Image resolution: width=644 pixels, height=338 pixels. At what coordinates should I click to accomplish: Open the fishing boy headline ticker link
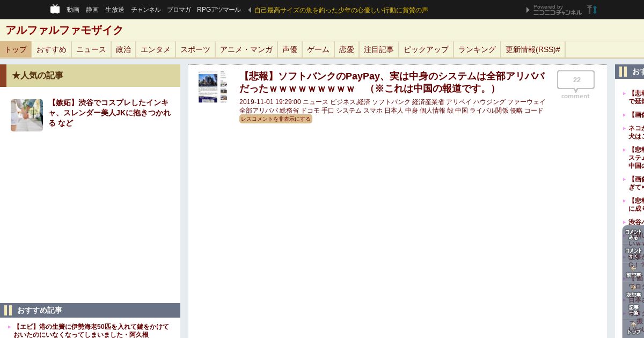341,10
